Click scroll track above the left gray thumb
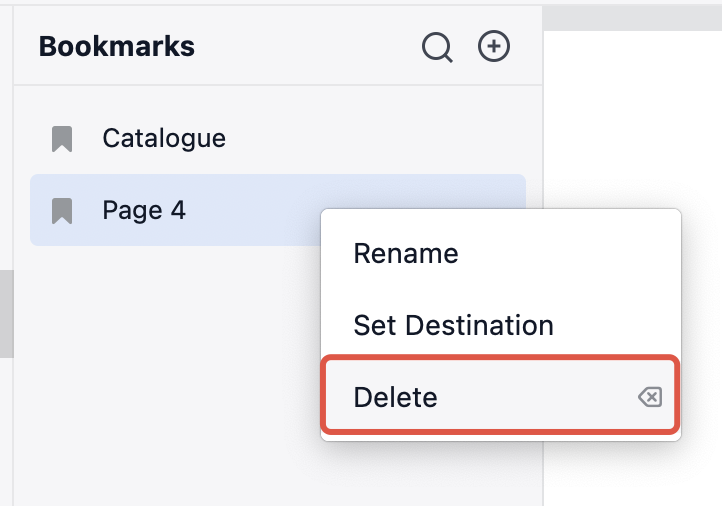722x506 pixels. [x=6, y=150]
